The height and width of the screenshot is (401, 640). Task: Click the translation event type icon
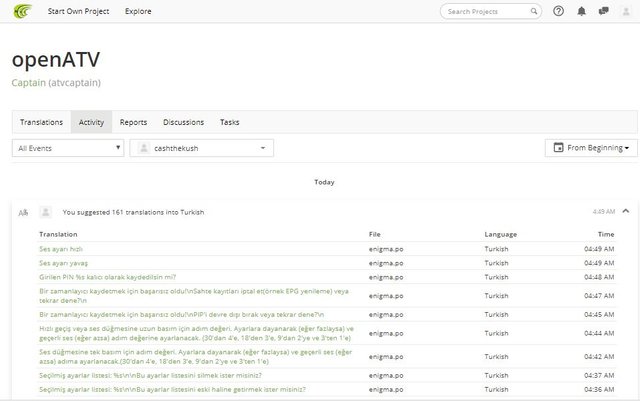(x=23, y=212)
